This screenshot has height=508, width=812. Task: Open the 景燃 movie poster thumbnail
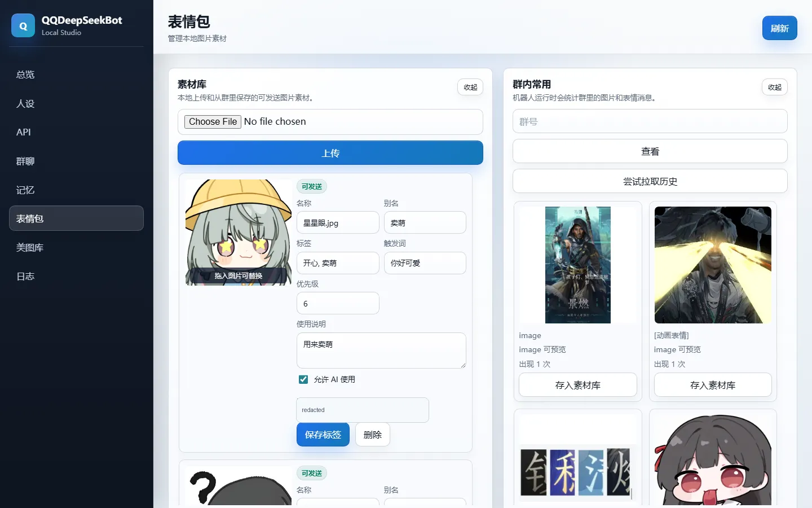pyautogui.click(x=578, y=265)
